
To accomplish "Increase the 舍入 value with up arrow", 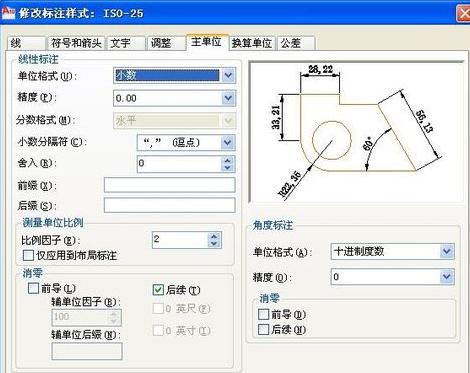I will click(x=228, y=160).
